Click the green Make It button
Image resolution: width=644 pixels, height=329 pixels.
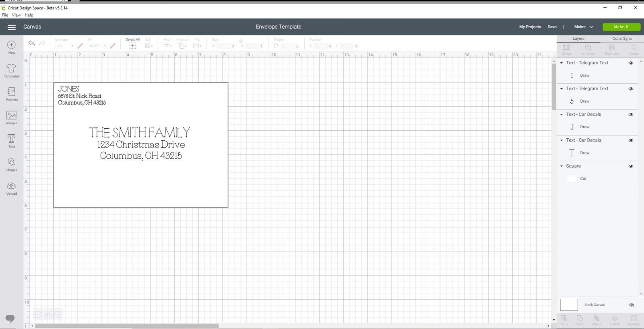coord(621,27)
